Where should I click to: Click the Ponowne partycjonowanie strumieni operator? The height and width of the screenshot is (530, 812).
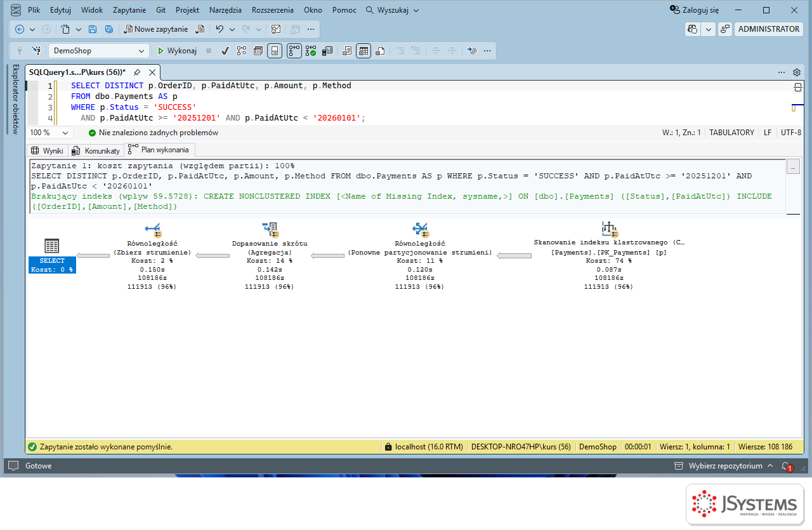coord(419,256)
